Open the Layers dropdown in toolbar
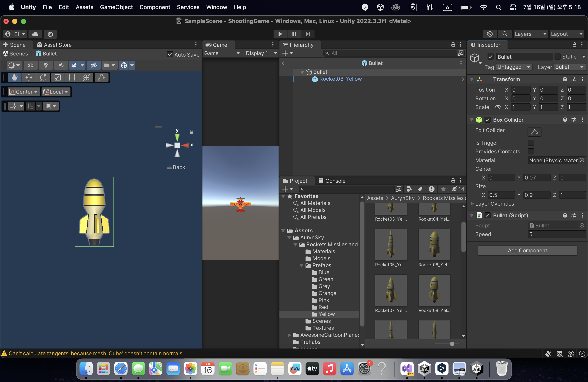Screen dimensions: 588x382 [530, 34]
